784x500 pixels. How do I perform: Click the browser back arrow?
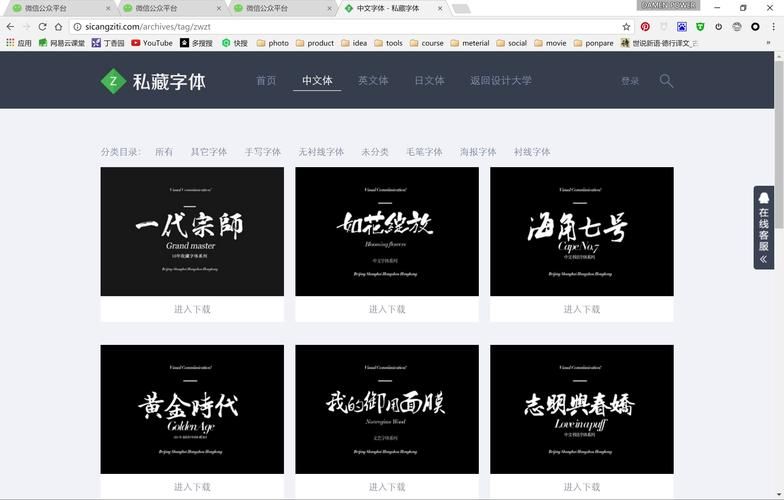[10, 26]
